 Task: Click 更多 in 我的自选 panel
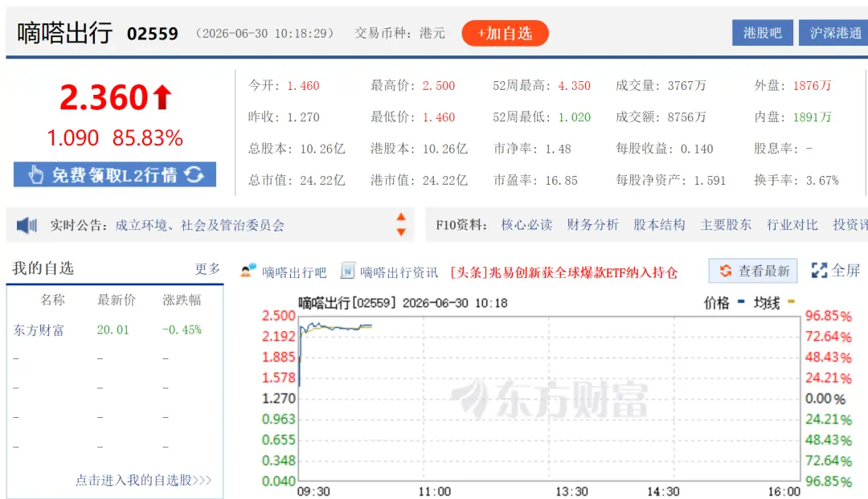point(207,269)
